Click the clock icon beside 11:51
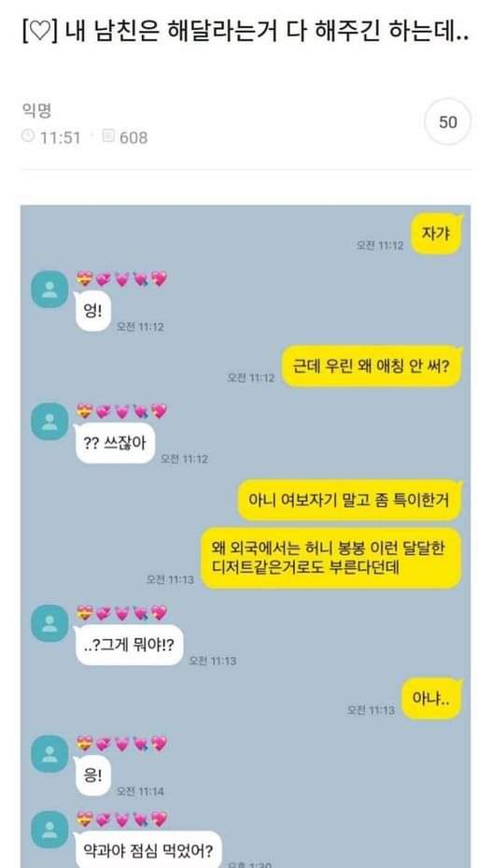This screenshot has height=868, width=491. [28, 136]
